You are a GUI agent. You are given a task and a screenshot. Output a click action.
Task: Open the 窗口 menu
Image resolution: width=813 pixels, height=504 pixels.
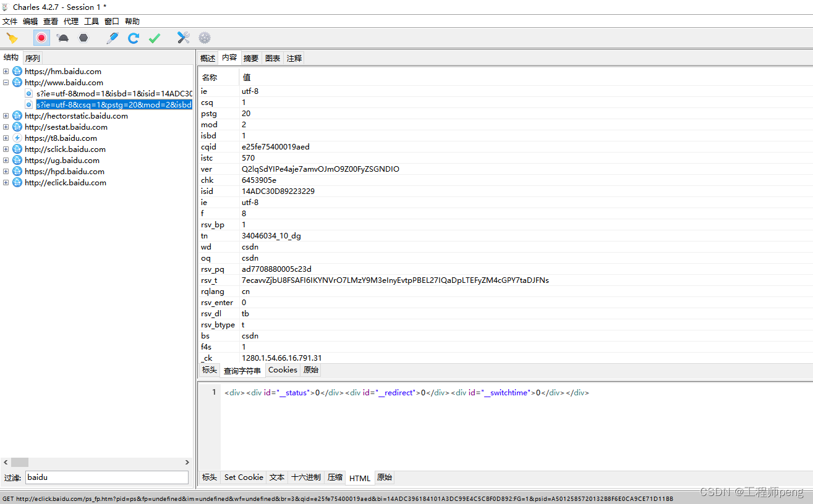coord(112,21)
